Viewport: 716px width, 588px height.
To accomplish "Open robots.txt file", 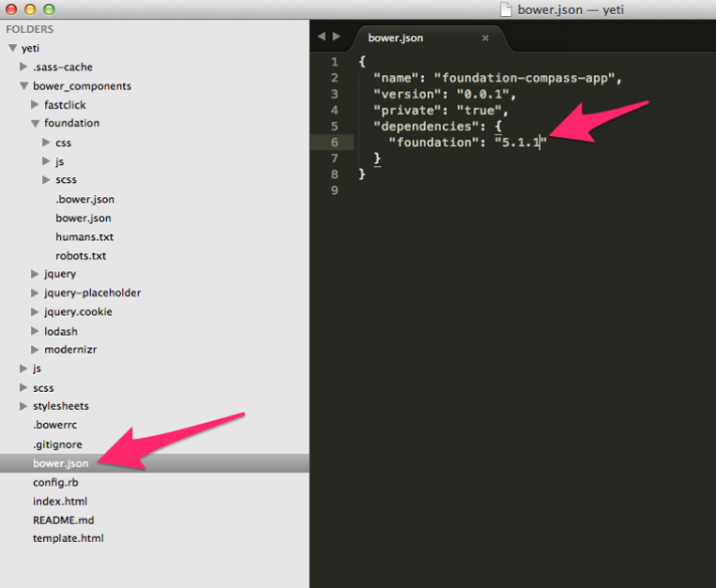I will [81, 256].
